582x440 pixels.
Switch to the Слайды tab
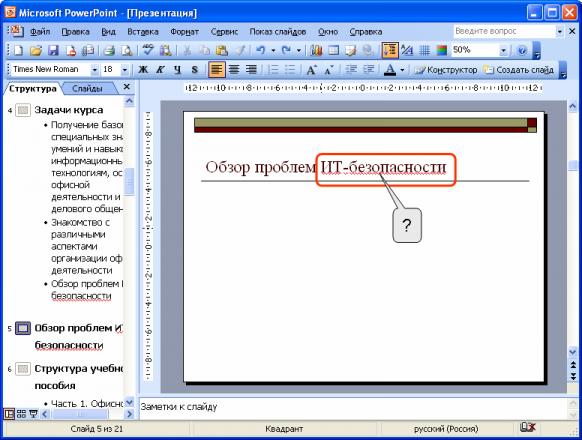click(87, 89)
